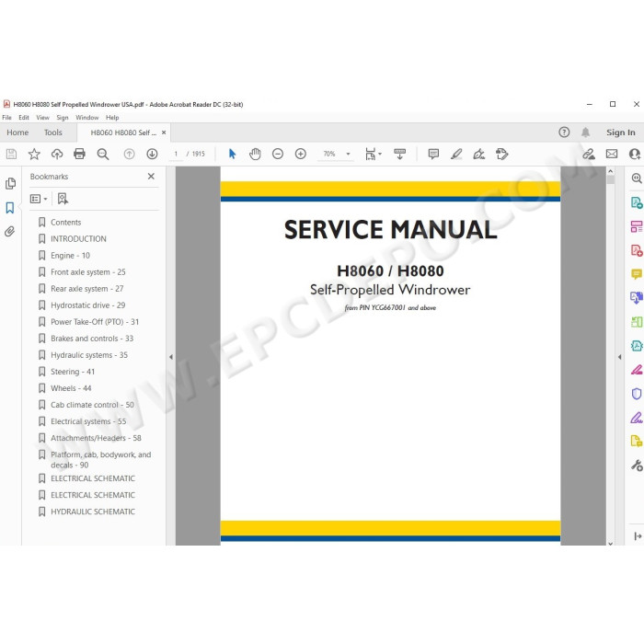Viewport: 644px width, 644px height.
Task: Open Contents bookmark
Action: [65, 223]
